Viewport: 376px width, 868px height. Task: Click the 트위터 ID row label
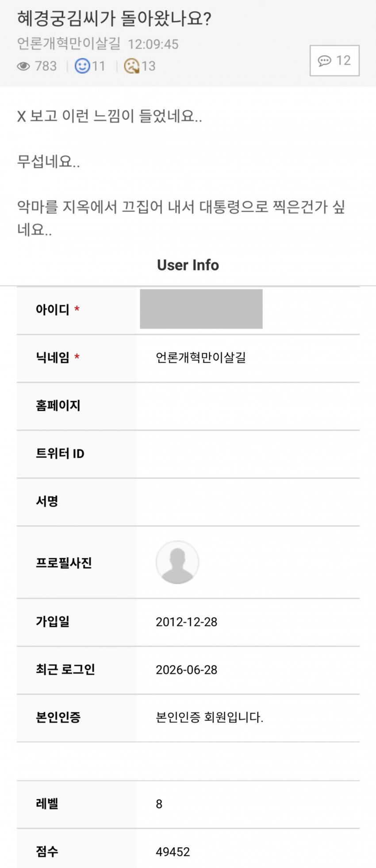(x=60, y=453)
